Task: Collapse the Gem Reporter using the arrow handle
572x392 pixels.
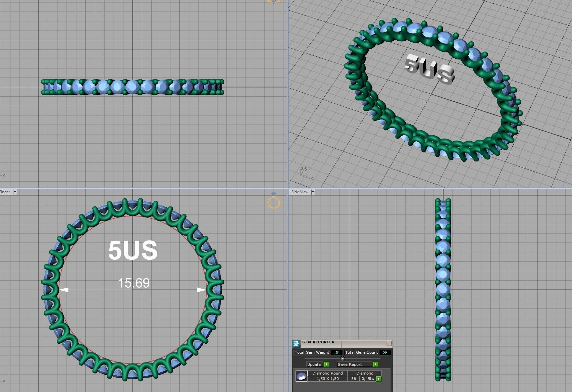Action: (343, 358)
